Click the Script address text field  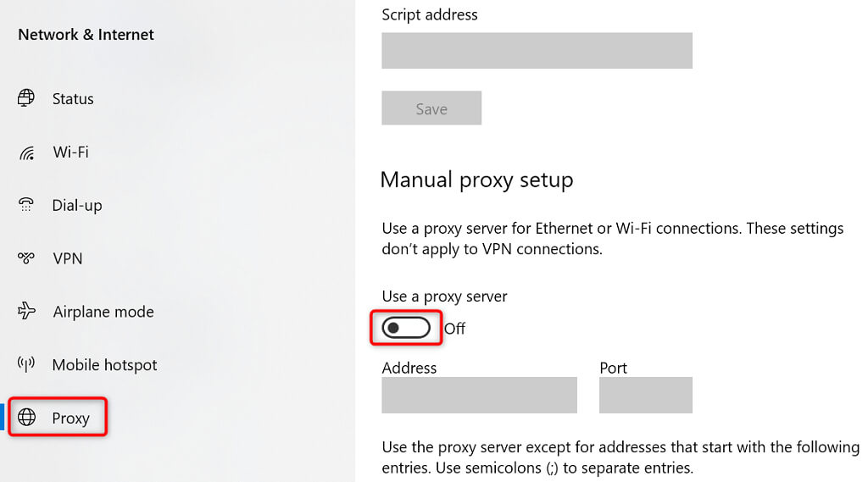pyautogui.click(x=537, y=51)
